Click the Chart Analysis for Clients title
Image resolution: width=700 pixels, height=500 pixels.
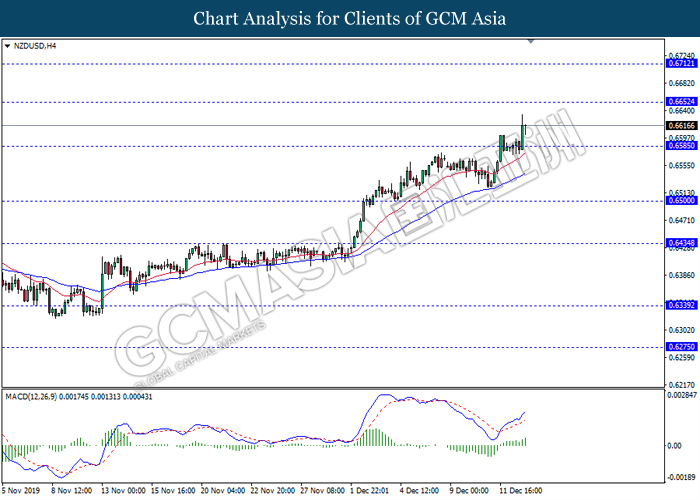coord(350,18)
